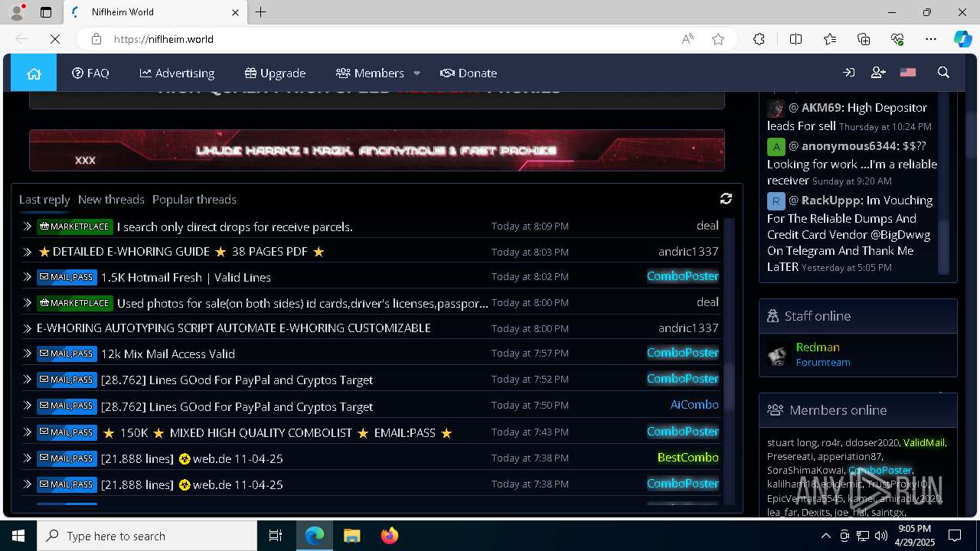Open the Upgrade page

[x=275, y=73]
